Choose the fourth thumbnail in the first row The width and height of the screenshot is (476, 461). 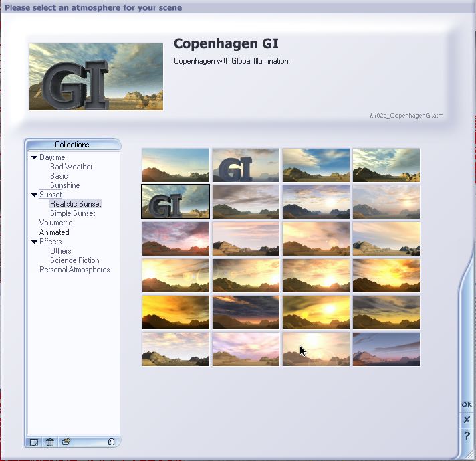pyautogui.click(x=386, y=165)
